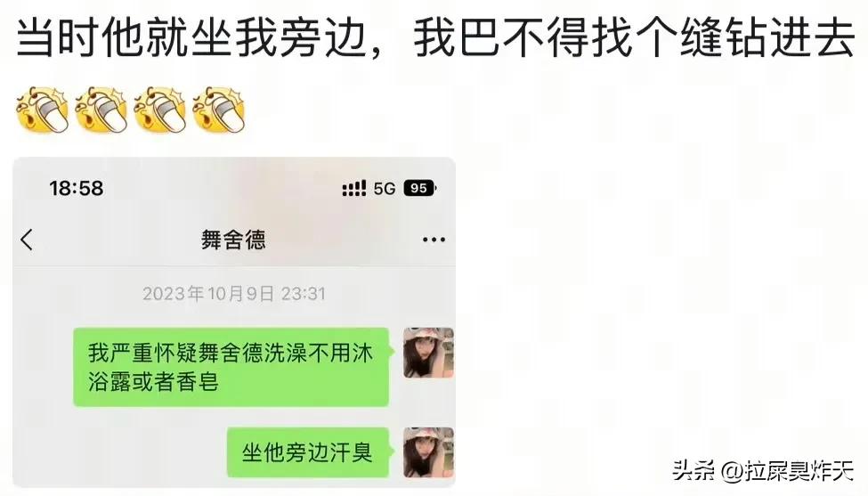Open the embedded chat screenshot image
This screenshot has width=868, height=496.
(x=234, y=322)
